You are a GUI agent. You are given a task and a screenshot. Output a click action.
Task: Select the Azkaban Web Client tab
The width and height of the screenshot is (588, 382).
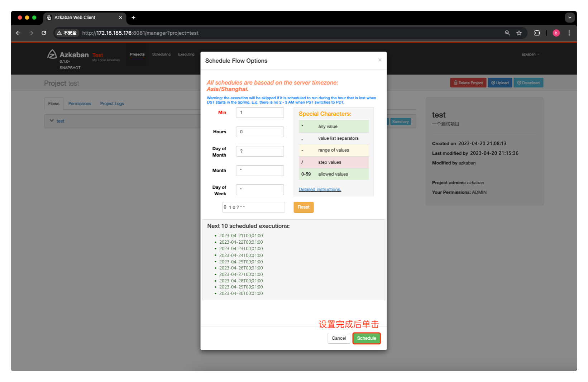click(85, 18)
